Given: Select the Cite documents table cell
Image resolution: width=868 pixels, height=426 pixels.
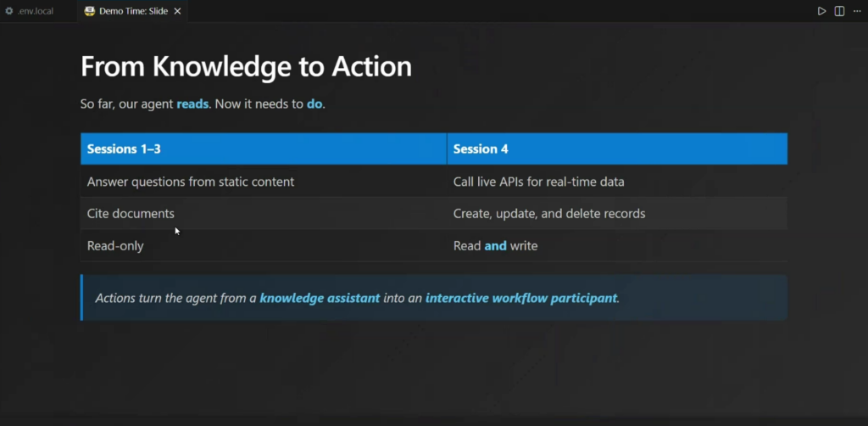Looking at the screenshot, I should click(x=131, y=214).
